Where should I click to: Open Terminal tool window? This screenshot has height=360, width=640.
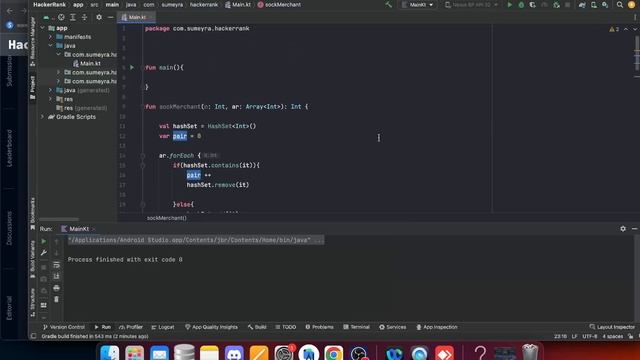click(356, 327)
